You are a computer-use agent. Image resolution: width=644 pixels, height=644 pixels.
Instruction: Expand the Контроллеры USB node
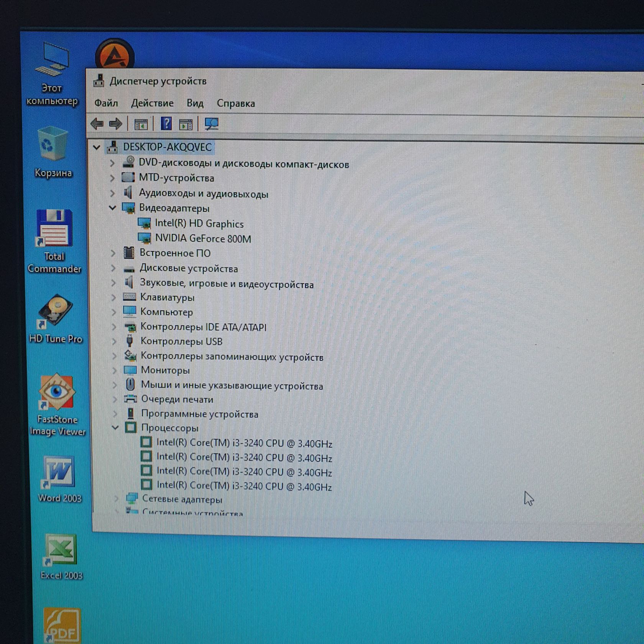coord(114,341)
